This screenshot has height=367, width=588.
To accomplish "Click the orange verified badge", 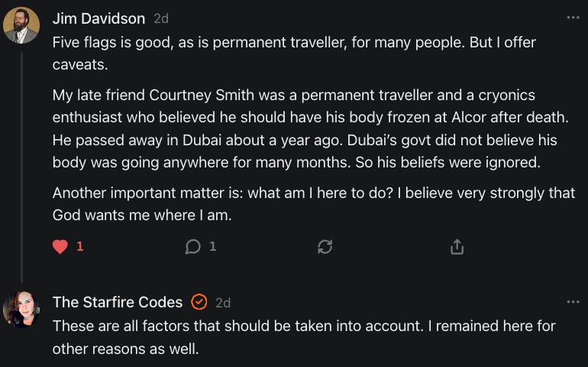I will click(199, 302).
